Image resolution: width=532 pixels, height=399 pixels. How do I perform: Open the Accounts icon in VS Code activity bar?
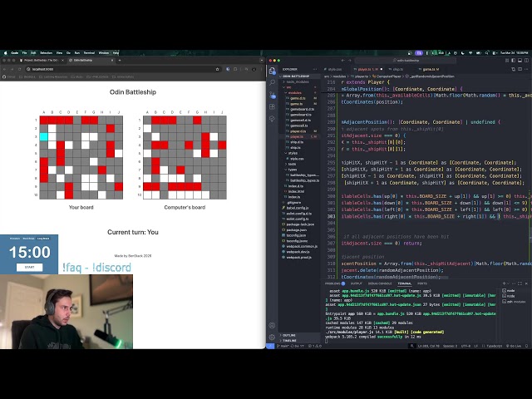[x=272, y=325]
